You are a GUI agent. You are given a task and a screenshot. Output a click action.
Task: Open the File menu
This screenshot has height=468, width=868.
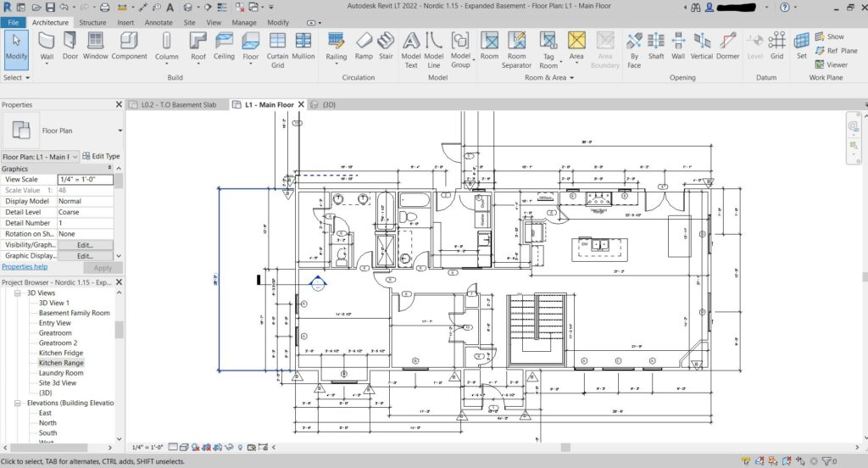click(x=13, y=23)
